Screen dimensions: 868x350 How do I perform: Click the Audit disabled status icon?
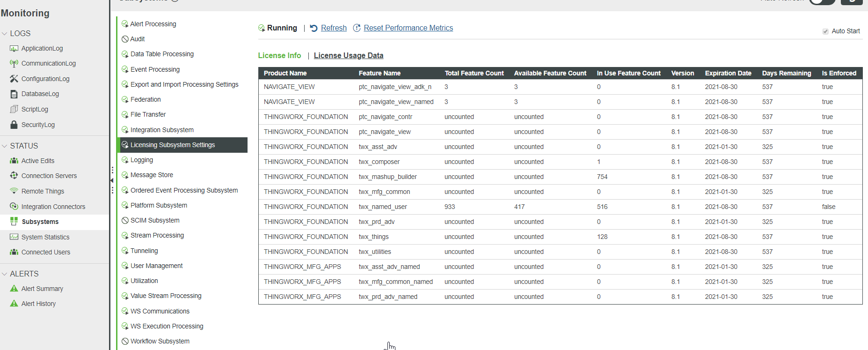tap(125, 39)
